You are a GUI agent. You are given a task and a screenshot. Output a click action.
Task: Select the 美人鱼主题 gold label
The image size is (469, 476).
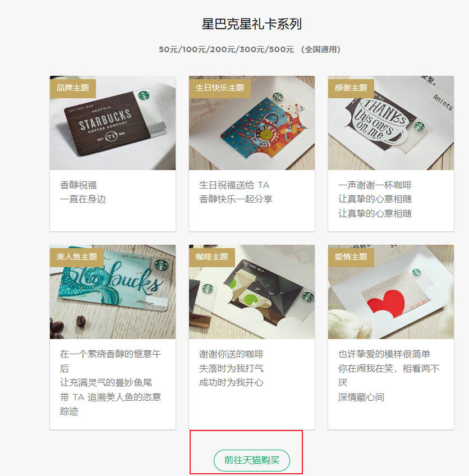pos(77,257)
